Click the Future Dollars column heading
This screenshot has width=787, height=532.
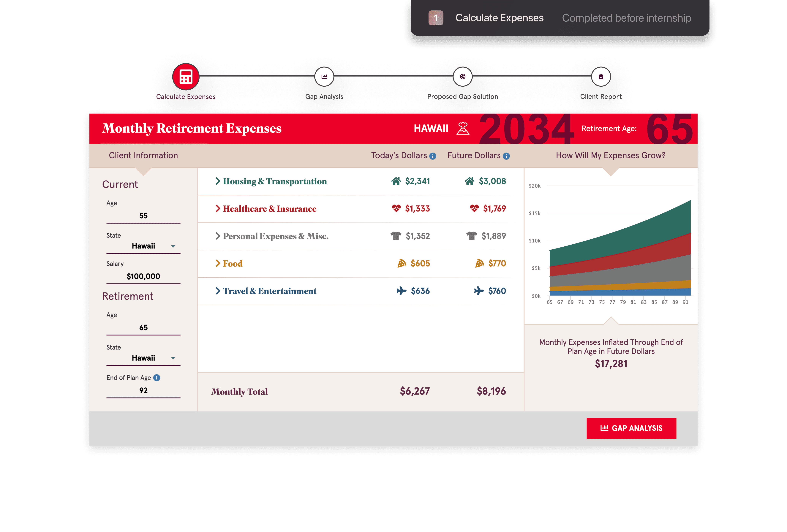click(474, 155)
